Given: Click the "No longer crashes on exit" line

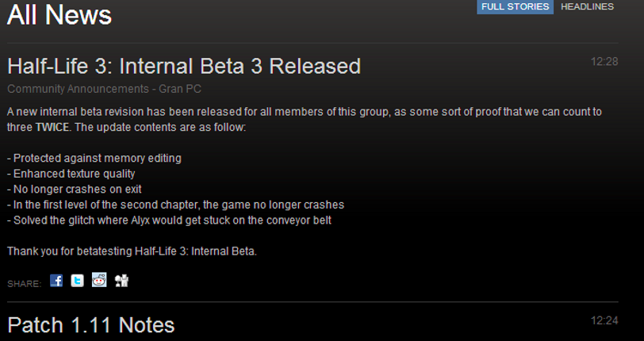Looking at the screenshot, I should coord(76,189).
